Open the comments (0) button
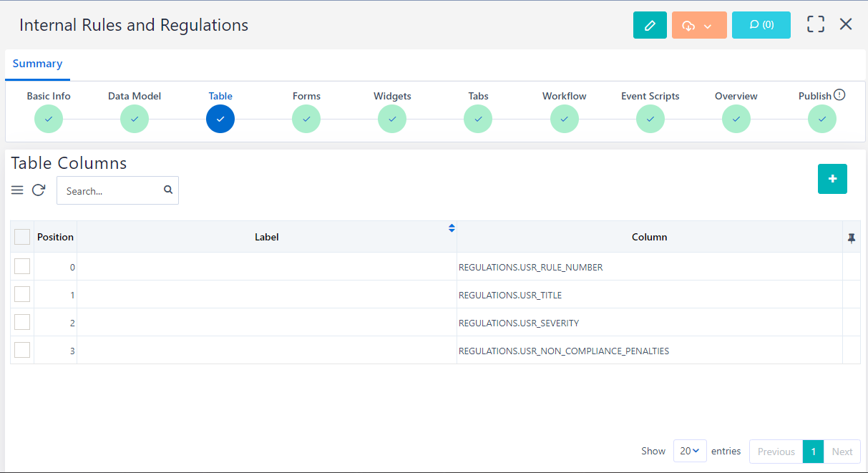The image size is (868, 473). (x=761, y=25)
